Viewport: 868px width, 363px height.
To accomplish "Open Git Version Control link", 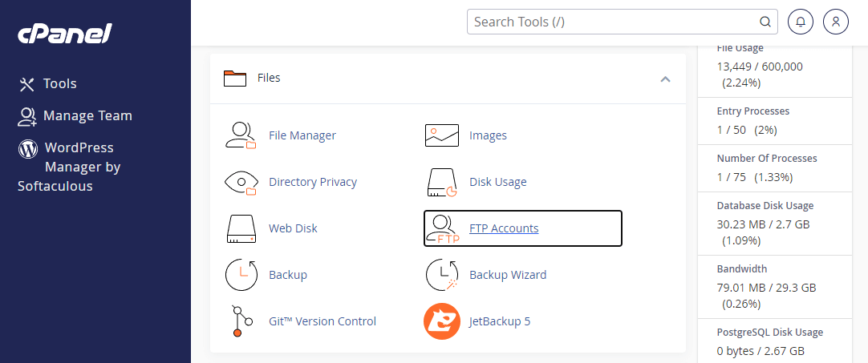I will (x=322, y=321).
